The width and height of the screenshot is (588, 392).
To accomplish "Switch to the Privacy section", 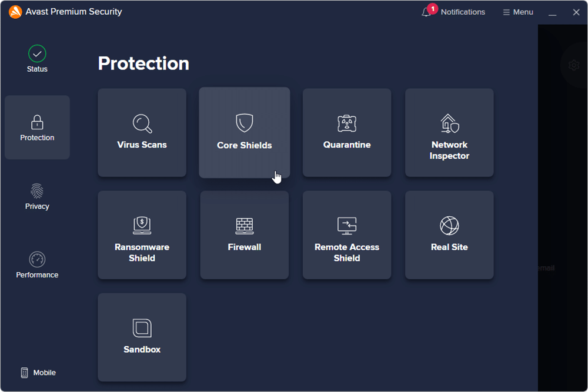I will (x=37, y=196).
